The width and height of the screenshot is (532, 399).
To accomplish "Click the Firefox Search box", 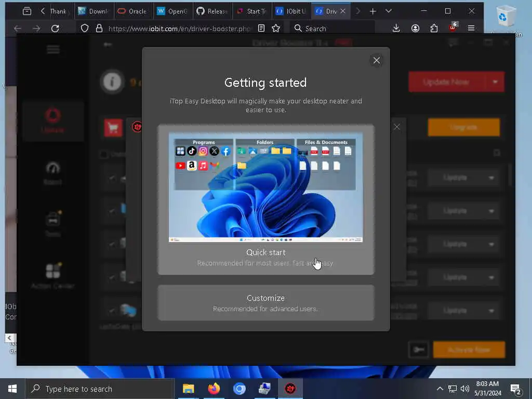I will point(332,29).
